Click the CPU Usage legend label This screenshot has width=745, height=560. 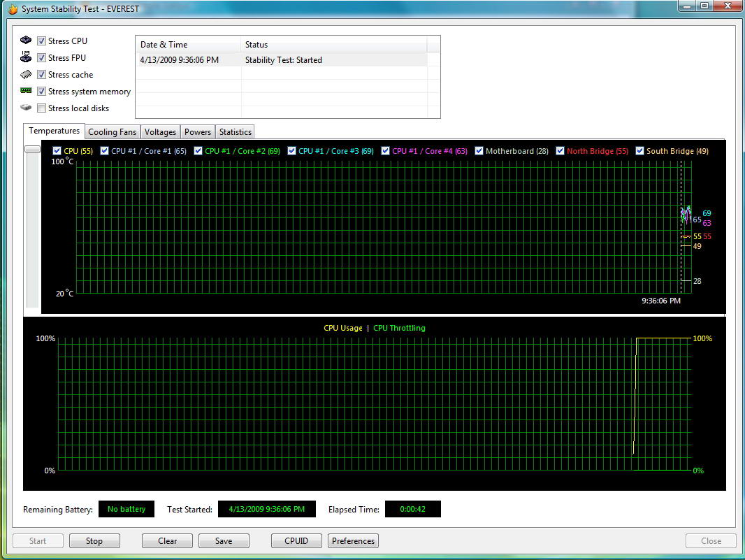343,328
